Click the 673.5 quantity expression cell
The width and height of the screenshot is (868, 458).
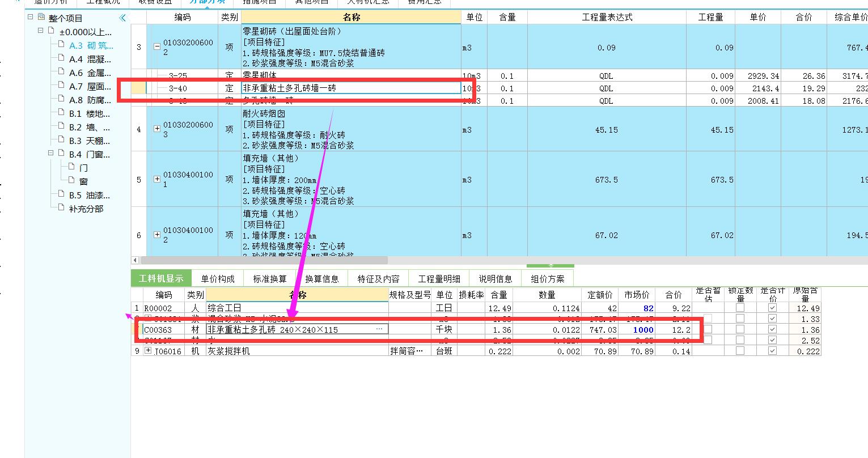click(x=607, y=179)
